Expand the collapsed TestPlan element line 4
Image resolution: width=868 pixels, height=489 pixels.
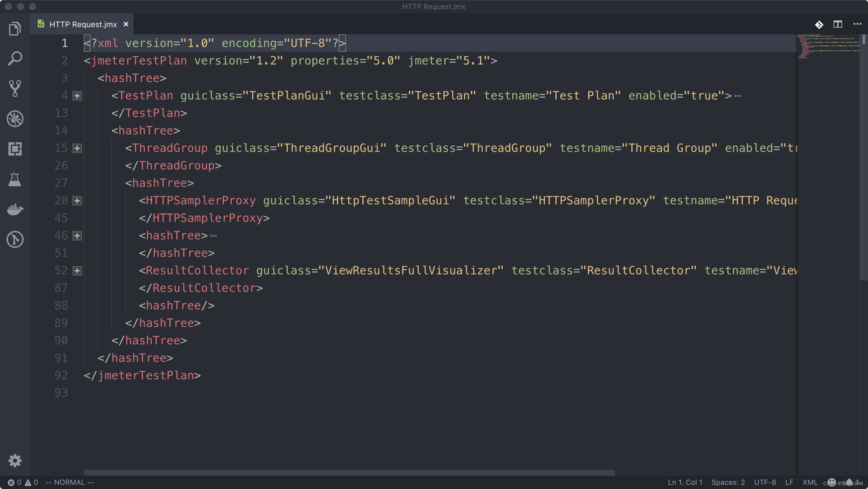point(76,96)
